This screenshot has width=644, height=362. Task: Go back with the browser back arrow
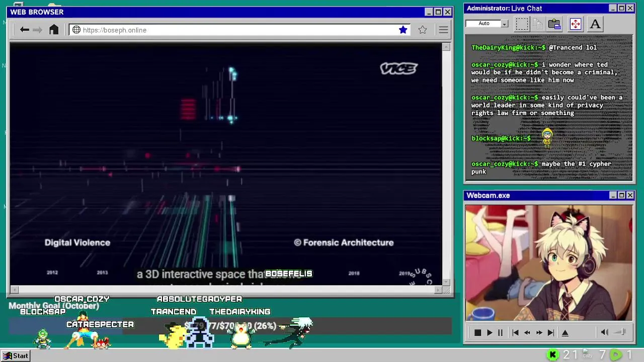(x=24, y=30)
